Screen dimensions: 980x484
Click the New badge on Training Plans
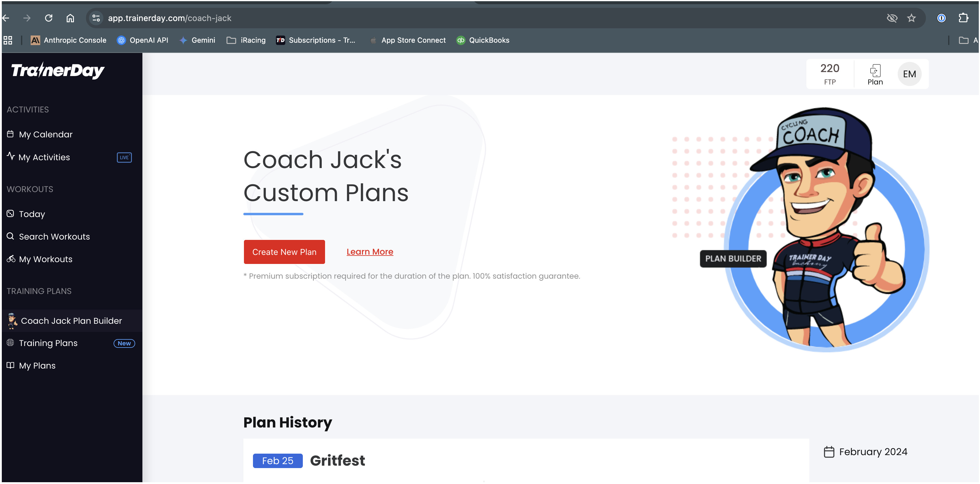pos(124,343)
